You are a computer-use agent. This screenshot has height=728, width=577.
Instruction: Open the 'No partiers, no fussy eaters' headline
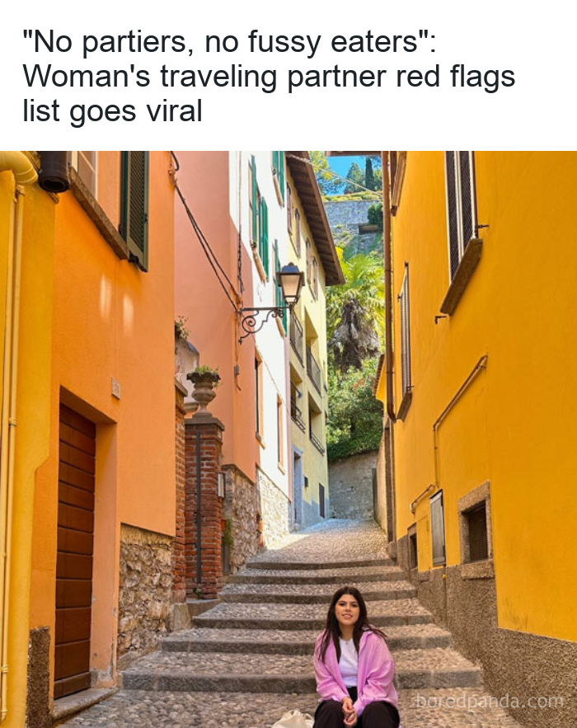pos(269,76)
